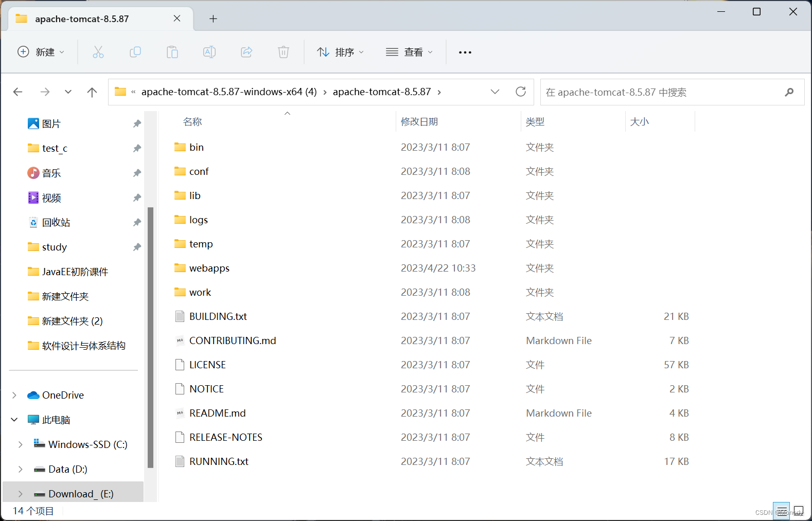Click apache-tomcat-8.5.87 breadcrumb segment
The height and width of the screenshot is (521, 812).
(382, 92)
